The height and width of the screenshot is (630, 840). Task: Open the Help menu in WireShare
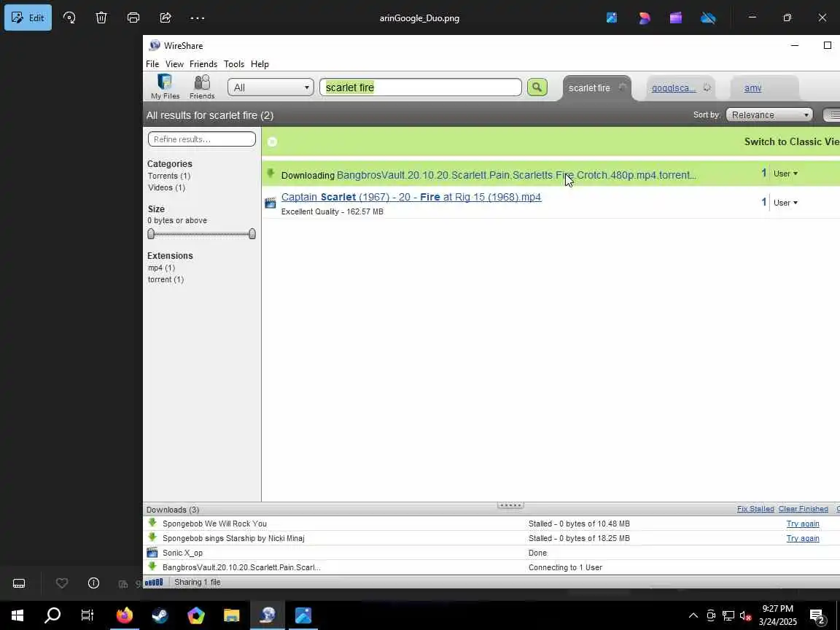tap(260, 63)
